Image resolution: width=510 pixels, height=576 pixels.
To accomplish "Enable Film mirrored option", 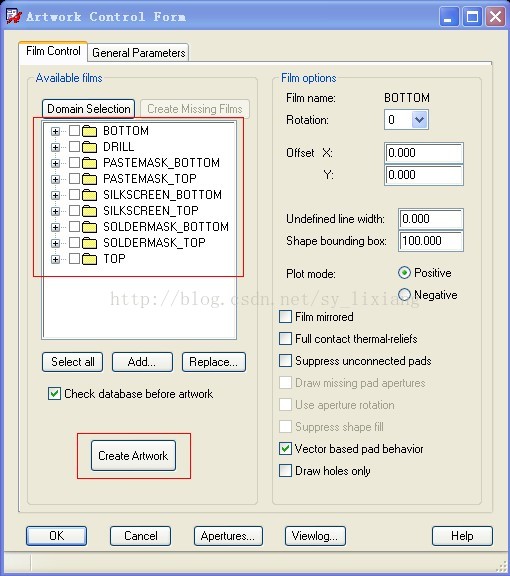I will (x=285, y=317).
